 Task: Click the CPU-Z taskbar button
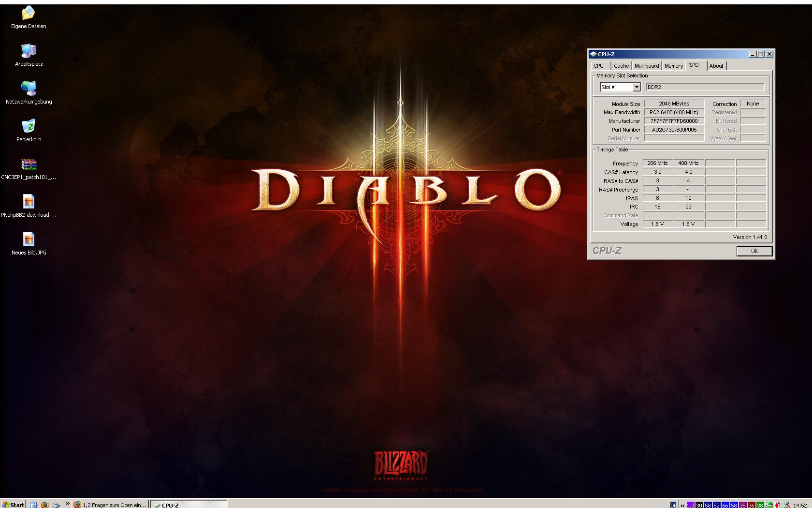click(188, 504)
